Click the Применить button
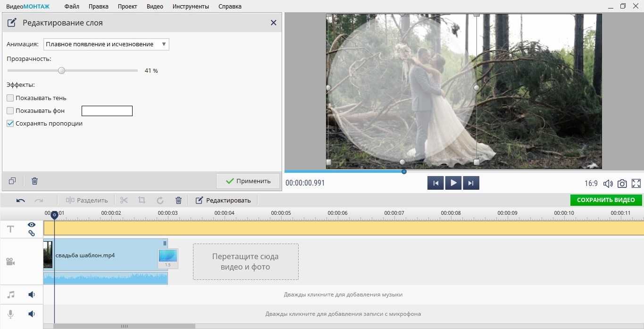 [x=248, y=181]
